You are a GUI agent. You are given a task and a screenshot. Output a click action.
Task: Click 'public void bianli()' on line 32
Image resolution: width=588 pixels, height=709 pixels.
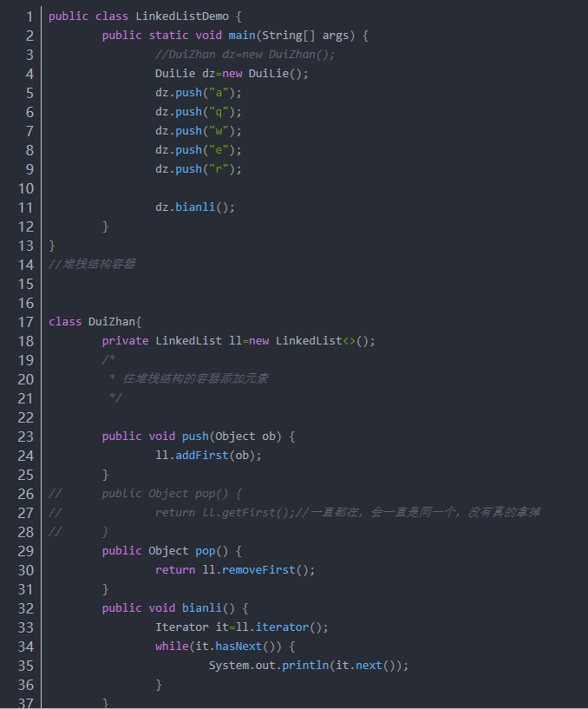[168, 607]
